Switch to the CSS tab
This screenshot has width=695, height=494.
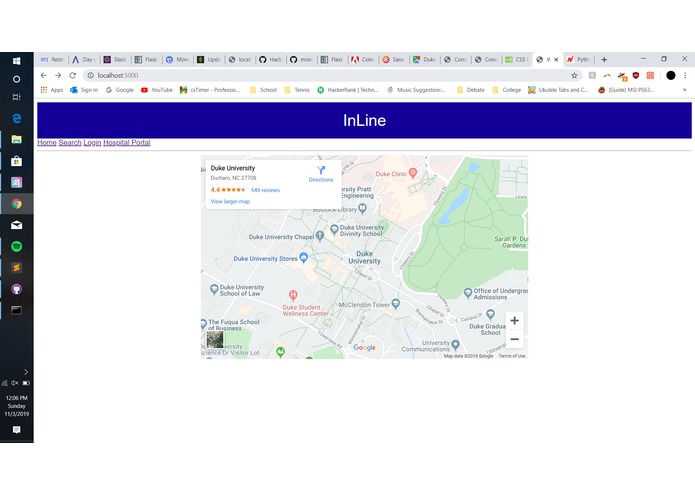(517, 59)
